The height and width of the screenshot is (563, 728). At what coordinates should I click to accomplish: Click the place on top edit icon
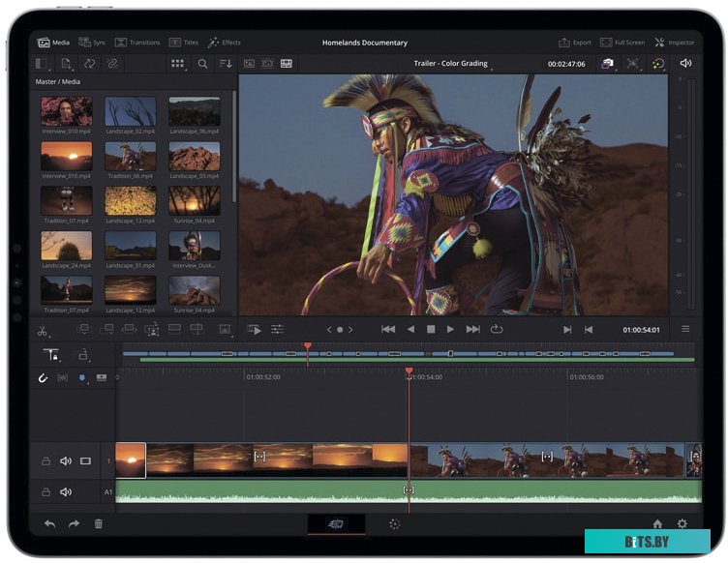174,329
